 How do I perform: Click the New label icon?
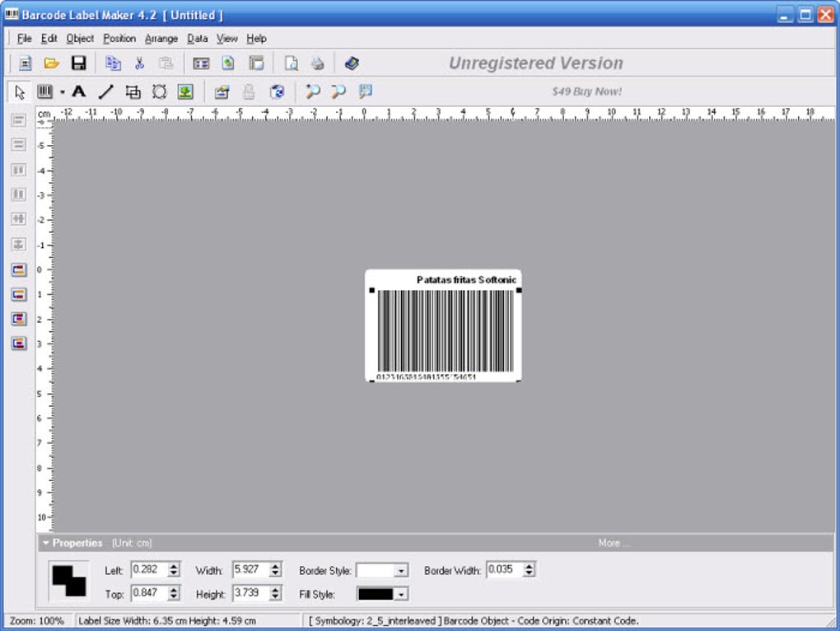pyautogui.click(x=25, y=63)
